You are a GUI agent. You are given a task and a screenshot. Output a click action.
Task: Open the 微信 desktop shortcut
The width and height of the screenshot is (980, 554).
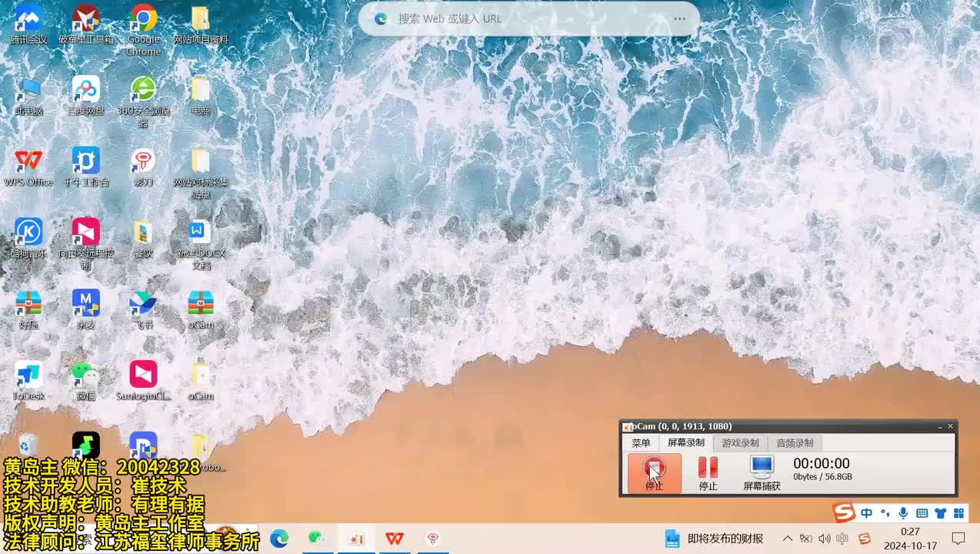click(x=85, y=382)
